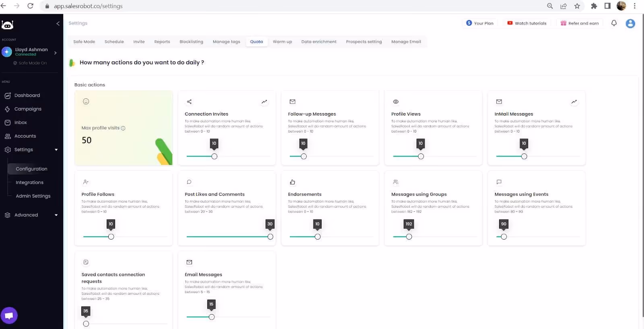Click the Follow-up Messages slider handle
This screenshot has width=644, height=329.
click(304, 156)
